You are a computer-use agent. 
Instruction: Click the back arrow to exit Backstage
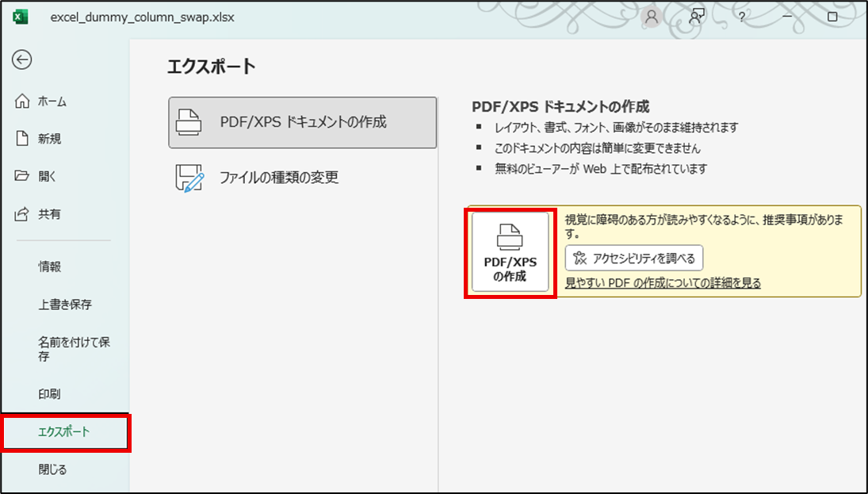click(22, 59)
